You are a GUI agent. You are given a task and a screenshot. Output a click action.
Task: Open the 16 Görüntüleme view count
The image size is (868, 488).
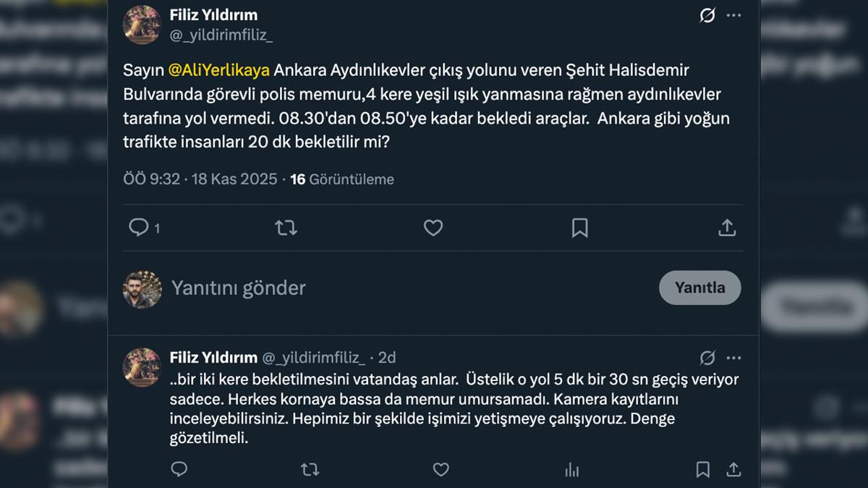click(x=342, y=179)
